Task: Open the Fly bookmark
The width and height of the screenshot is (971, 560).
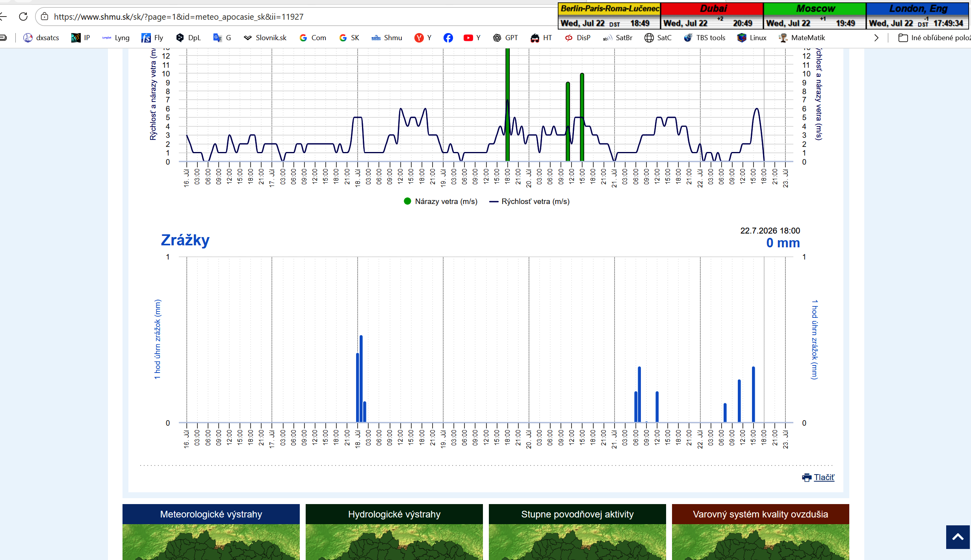Action: [x=152, y=38]
